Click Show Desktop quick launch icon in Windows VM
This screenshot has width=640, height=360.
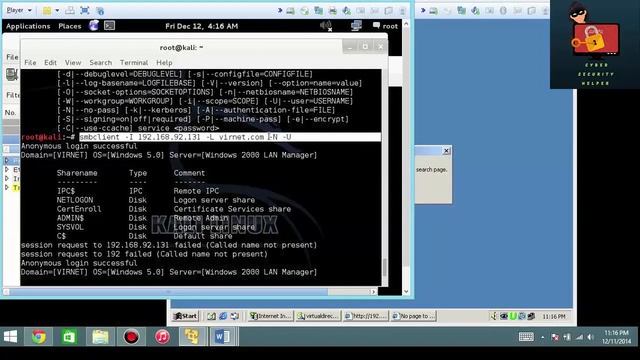(x=211, y=316)
